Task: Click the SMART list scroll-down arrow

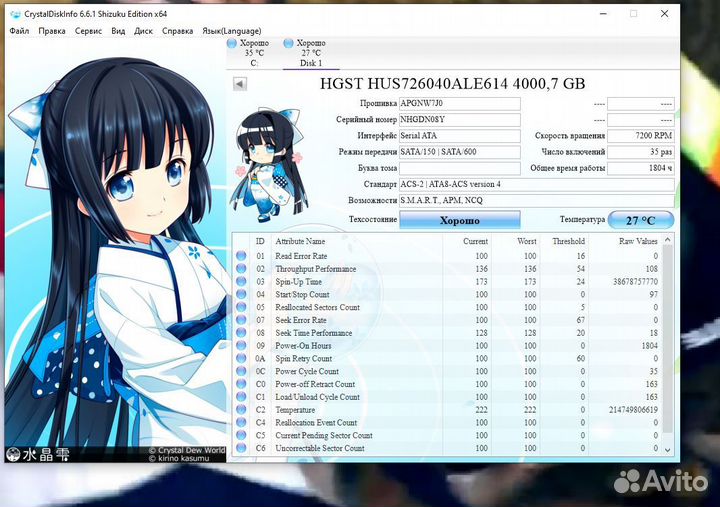Action: coord(668,450)
